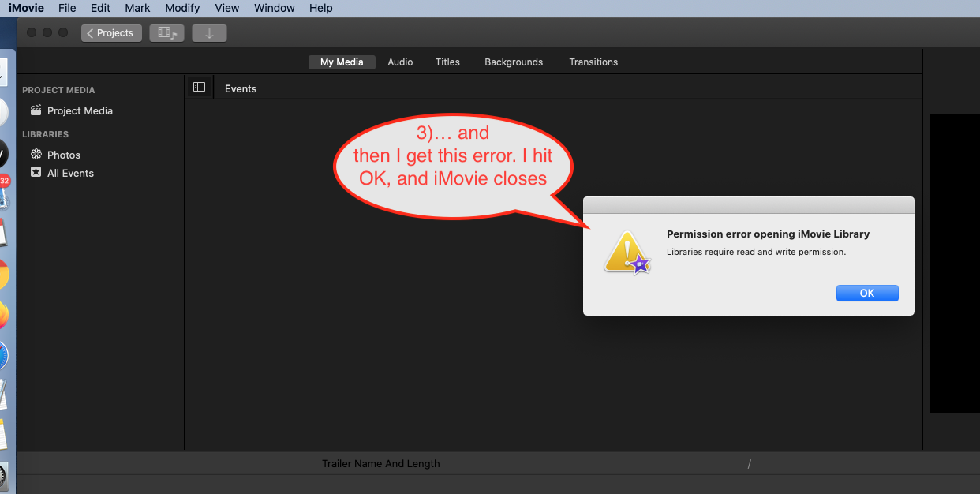
Task: Go back to Projects
Action: point(111,33)
